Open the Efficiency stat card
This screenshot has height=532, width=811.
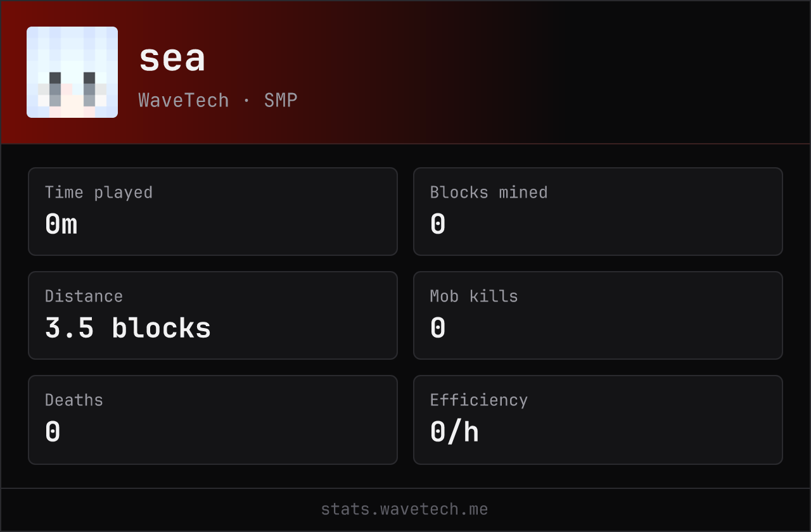(x=598, y=420)
